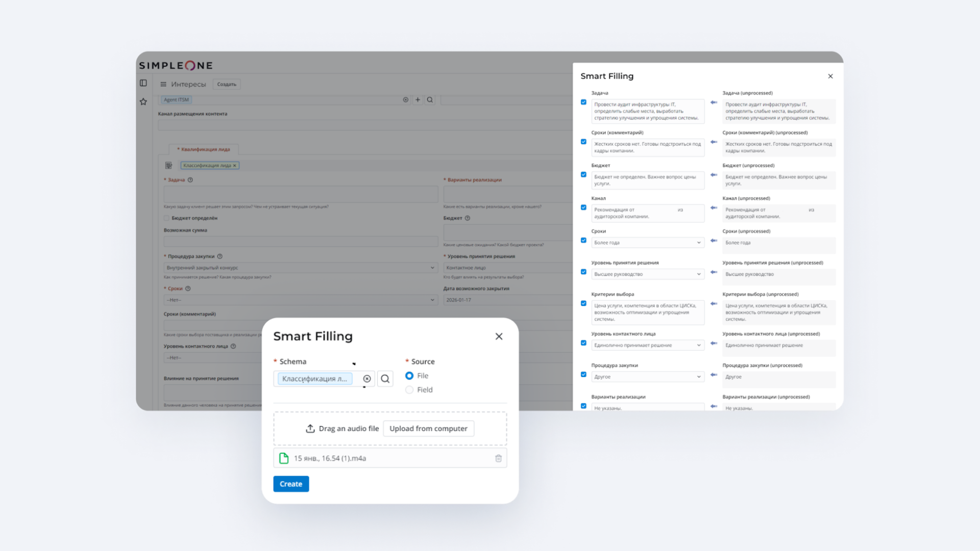
Task: Click the favorites star icon
Action: 143,102
